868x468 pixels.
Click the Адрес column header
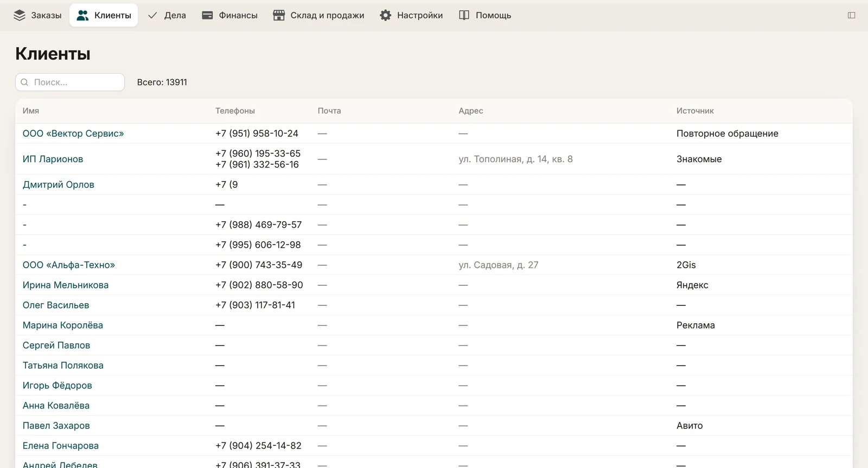tap(471, 111)
